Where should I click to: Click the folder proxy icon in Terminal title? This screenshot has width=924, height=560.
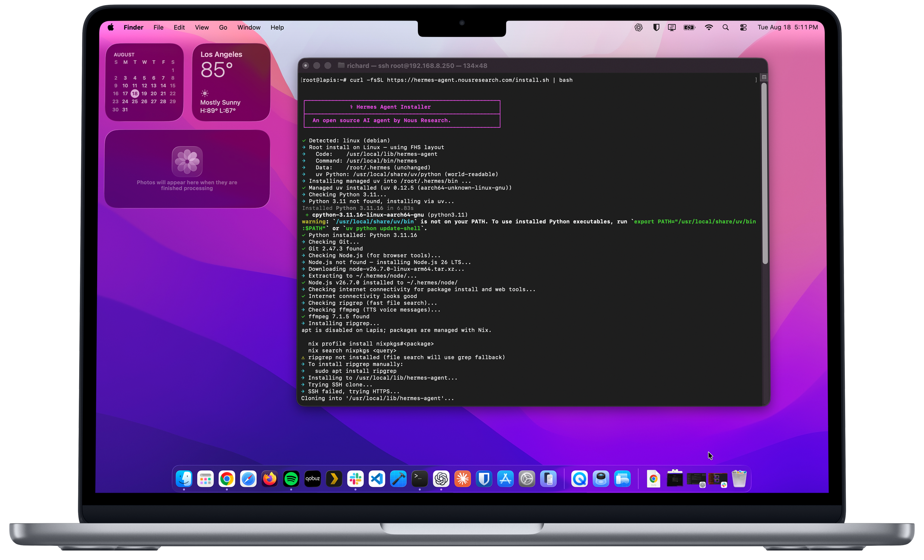tap(341, 65)
